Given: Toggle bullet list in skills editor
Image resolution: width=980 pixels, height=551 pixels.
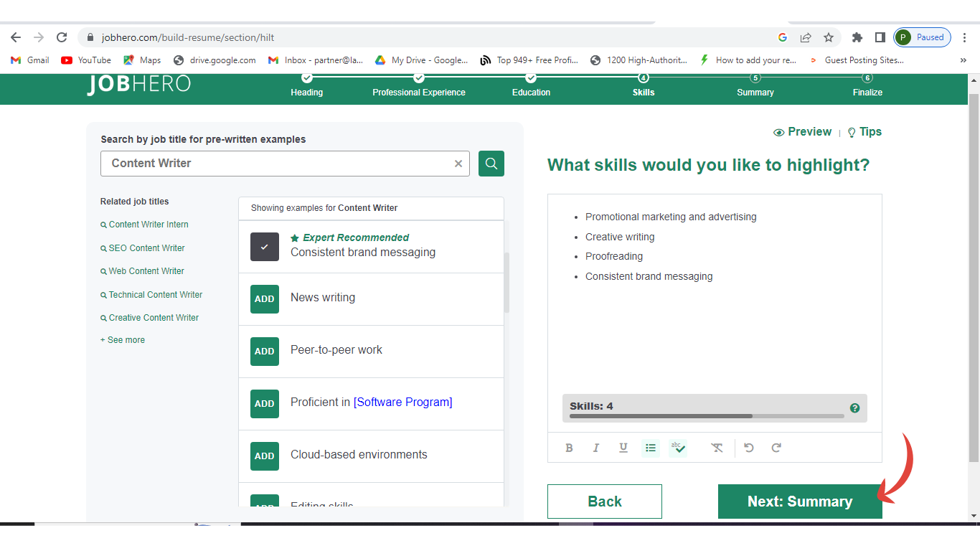Looking at the screenshot, I should tap(650, 448).
